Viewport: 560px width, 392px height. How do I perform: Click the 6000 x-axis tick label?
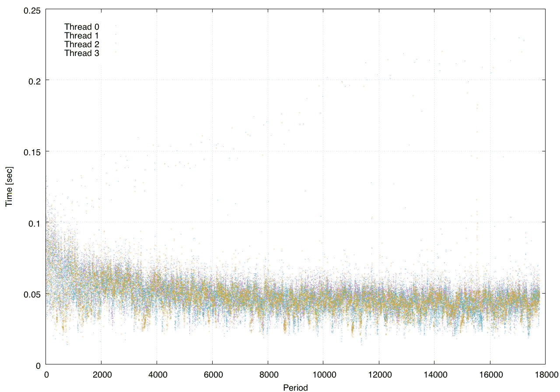212,374
